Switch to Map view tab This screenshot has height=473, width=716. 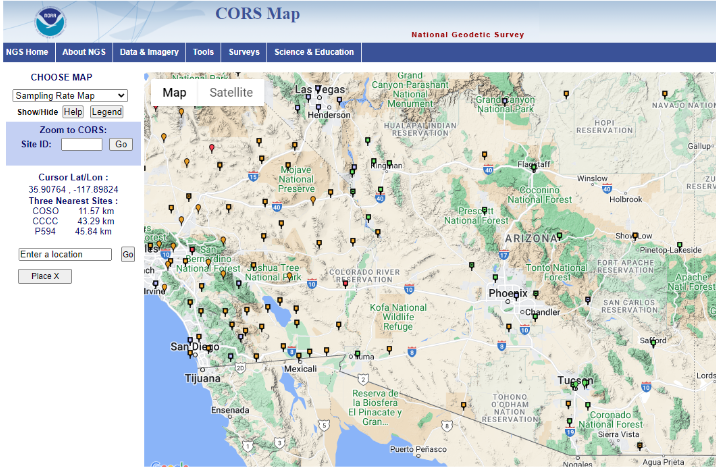click(174, 93)
